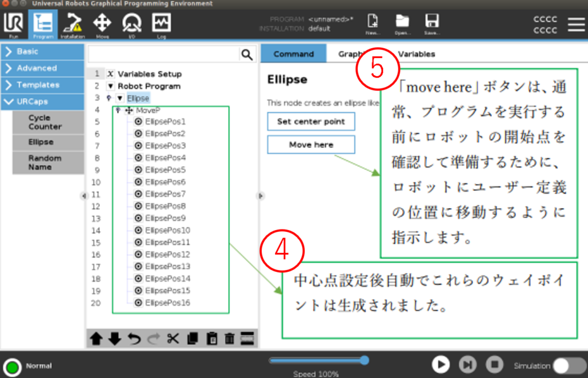Move node down with down arrow
This screenshot has width=588, height=378.
115,338
